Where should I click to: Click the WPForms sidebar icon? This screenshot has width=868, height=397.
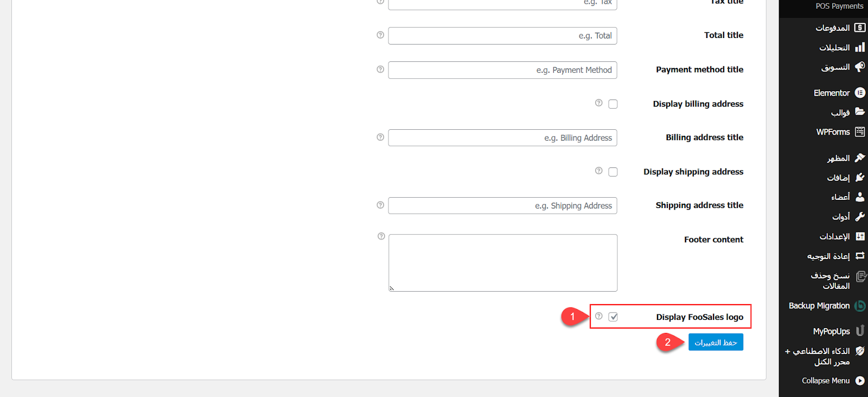click(x=860, y=132)
